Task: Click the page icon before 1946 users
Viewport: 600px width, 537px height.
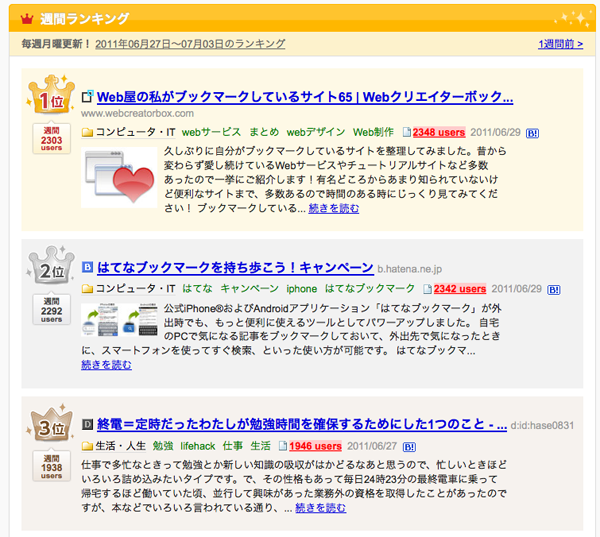Action: (283, 446)
